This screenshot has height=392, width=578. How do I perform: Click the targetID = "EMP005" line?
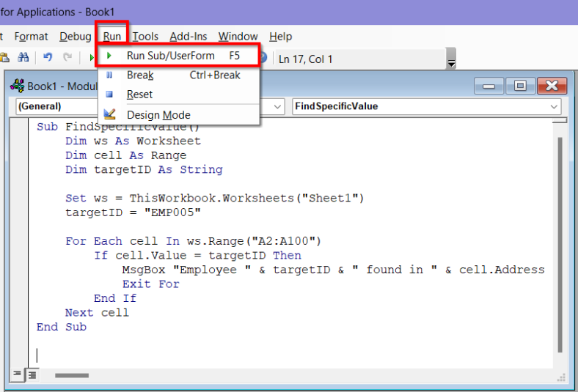click(x=133, y=212)
